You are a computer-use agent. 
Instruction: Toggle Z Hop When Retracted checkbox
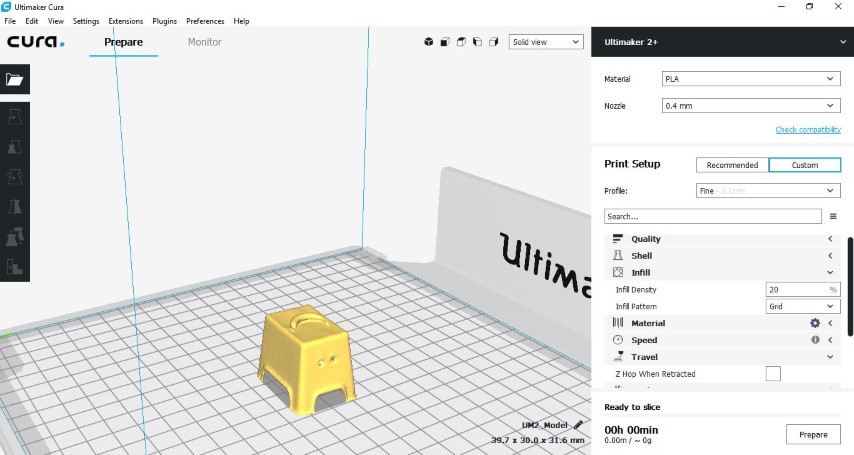point(773,374)
